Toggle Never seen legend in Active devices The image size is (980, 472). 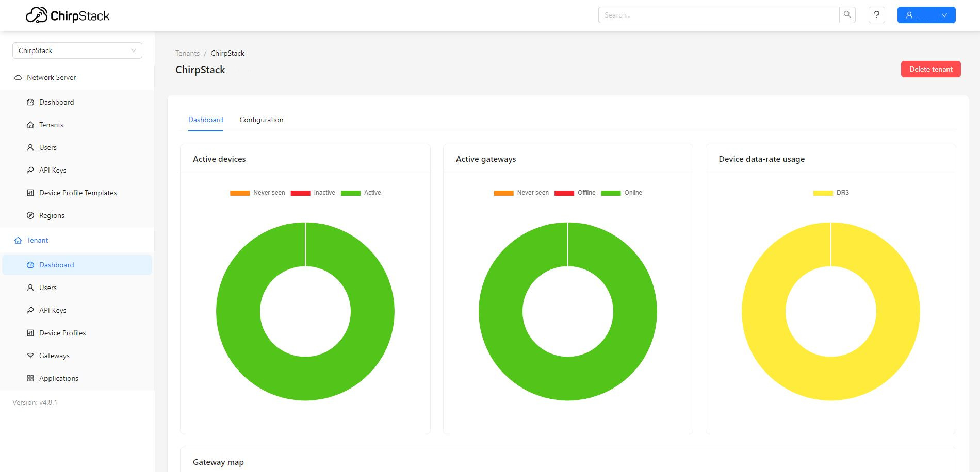[x=257, y=193]
